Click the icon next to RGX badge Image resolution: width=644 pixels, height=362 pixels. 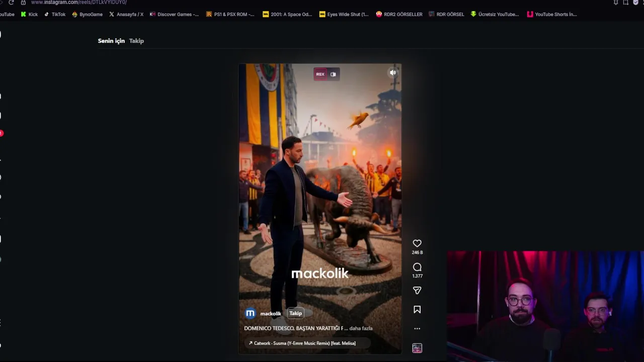333,74
